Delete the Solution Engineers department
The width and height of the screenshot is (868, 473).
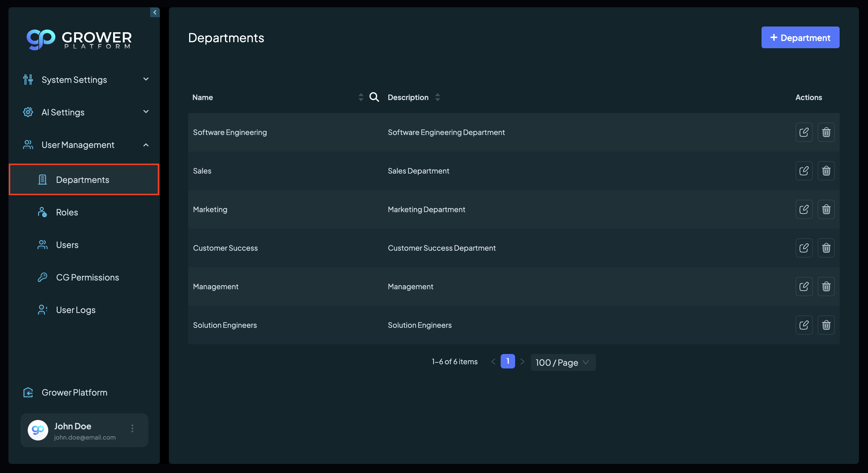[826, 325]
